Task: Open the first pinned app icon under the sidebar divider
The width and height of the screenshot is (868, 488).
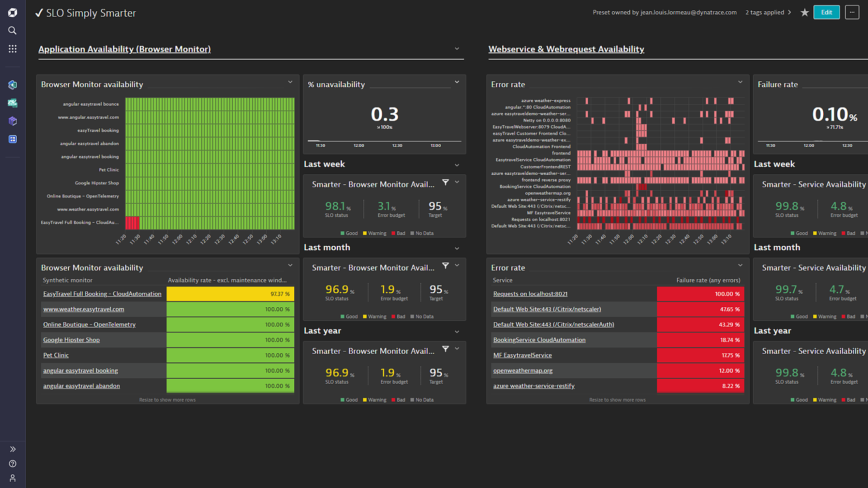Action: [x=13, y=85]
